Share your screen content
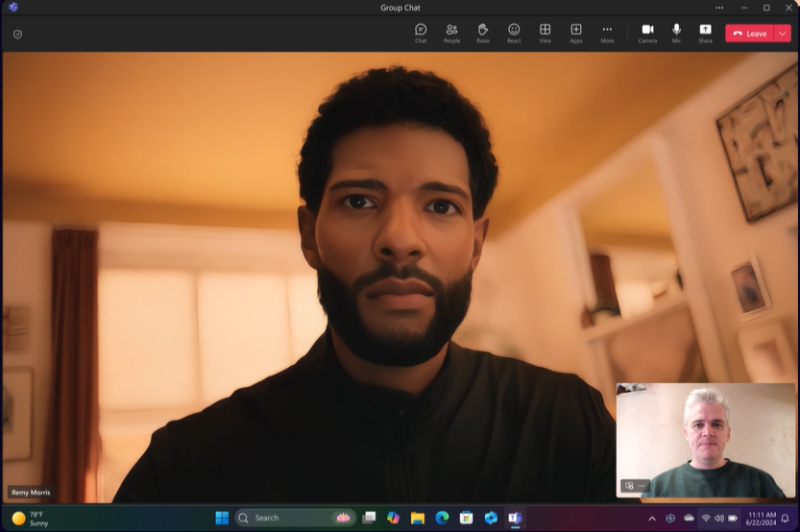800x532 pixels. pyautogui.click(x=705, y=34)
